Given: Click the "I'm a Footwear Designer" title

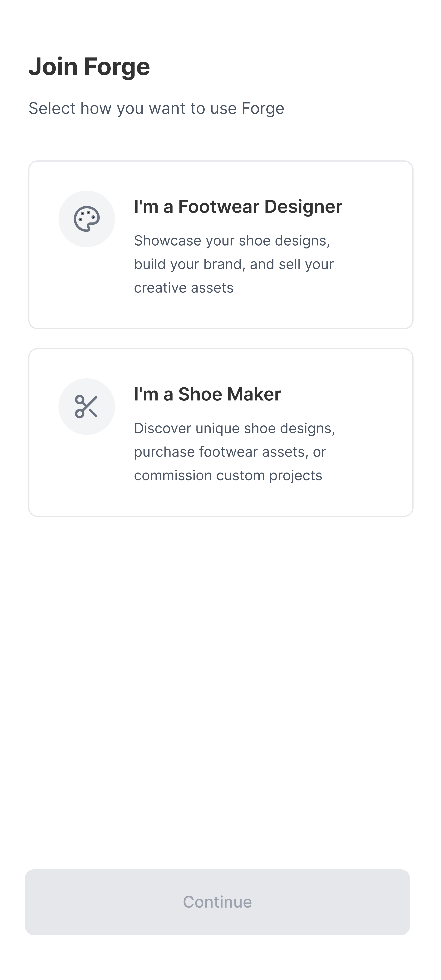Looking at the screenshot, I should (238, 207).
